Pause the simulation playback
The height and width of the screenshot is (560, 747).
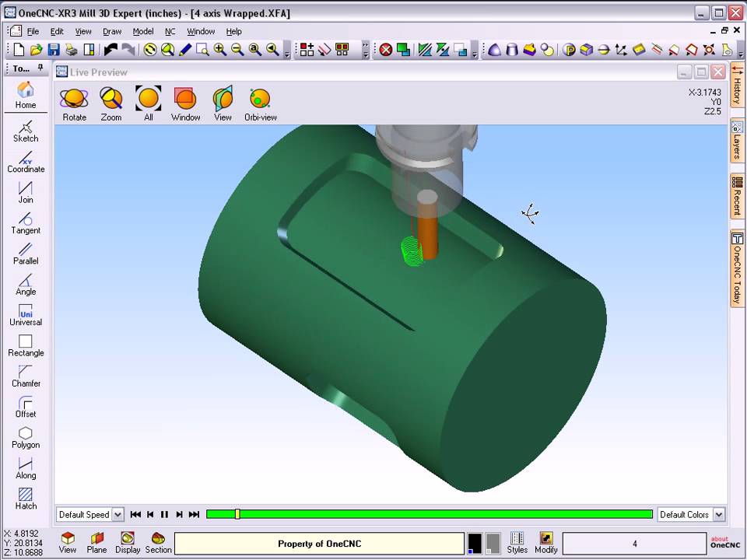(x=164, y=514)
